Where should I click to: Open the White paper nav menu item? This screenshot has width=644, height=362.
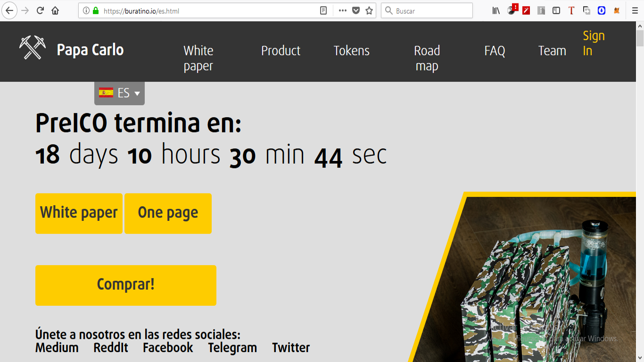198,58
